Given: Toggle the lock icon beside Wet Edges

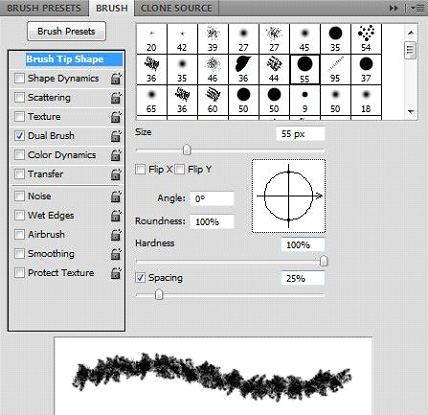Looking at the screenshot, I should click(x=116, y=216).
